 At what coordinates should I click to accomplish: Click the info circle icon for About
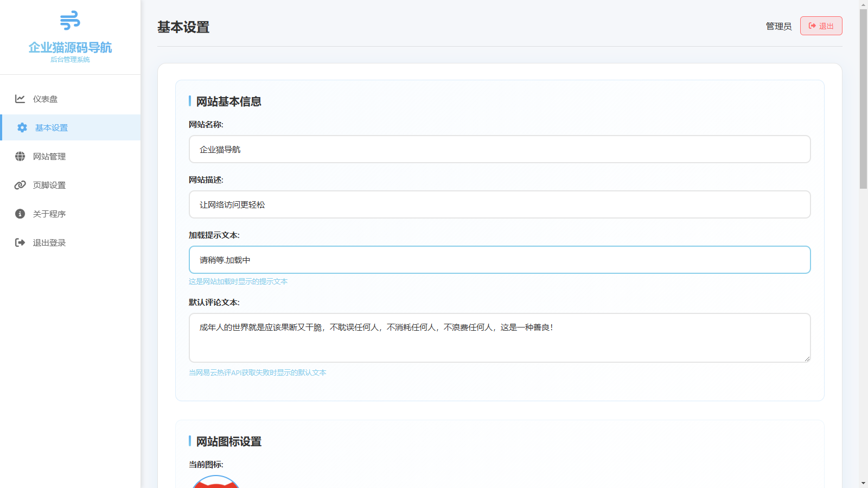[20, 214]
